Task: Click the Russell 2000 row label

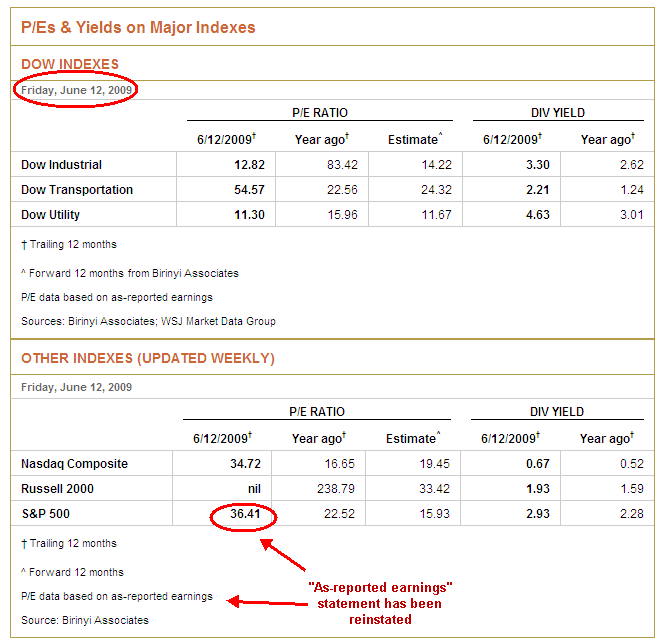Action: click(x=55, y=489)
